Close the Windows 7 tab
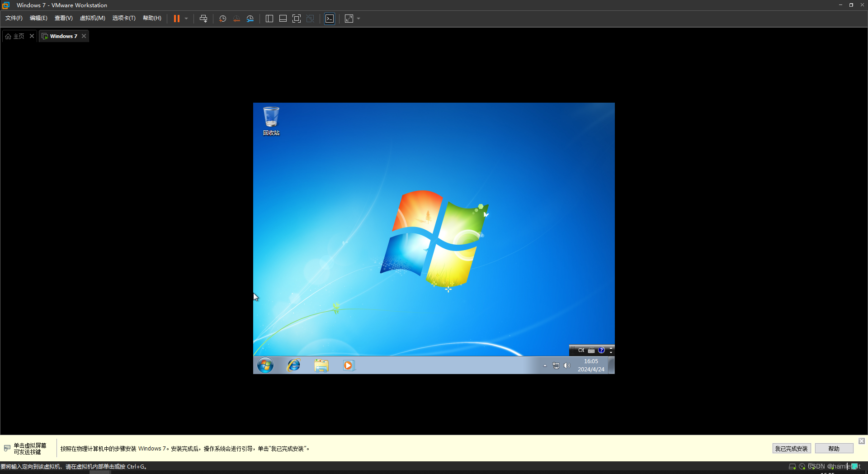The height and width of the screenshot is (474, 868). tap(84, 36)
